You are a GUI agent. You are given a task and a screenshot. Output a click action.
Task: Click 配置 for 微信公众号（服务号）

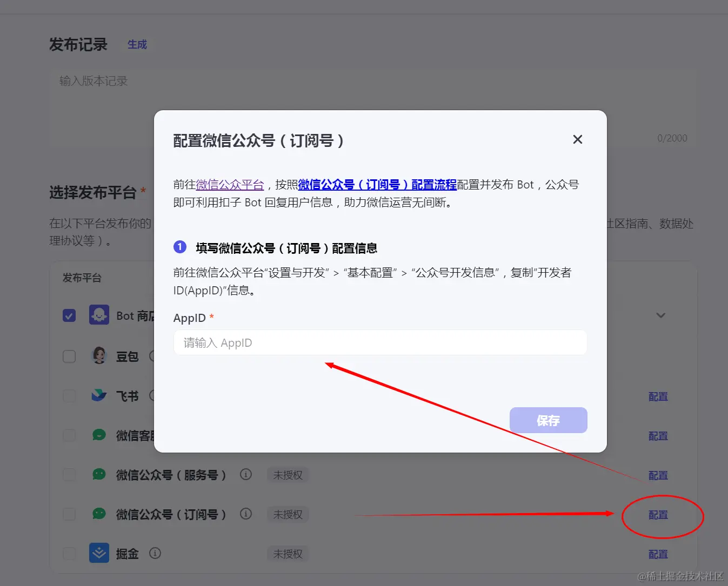[x=658, y=475]
